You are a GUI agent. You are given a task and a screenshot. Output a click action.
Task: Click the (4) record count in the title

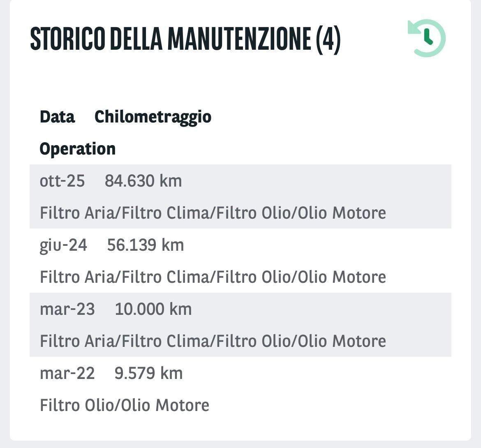tap(328, 39)
